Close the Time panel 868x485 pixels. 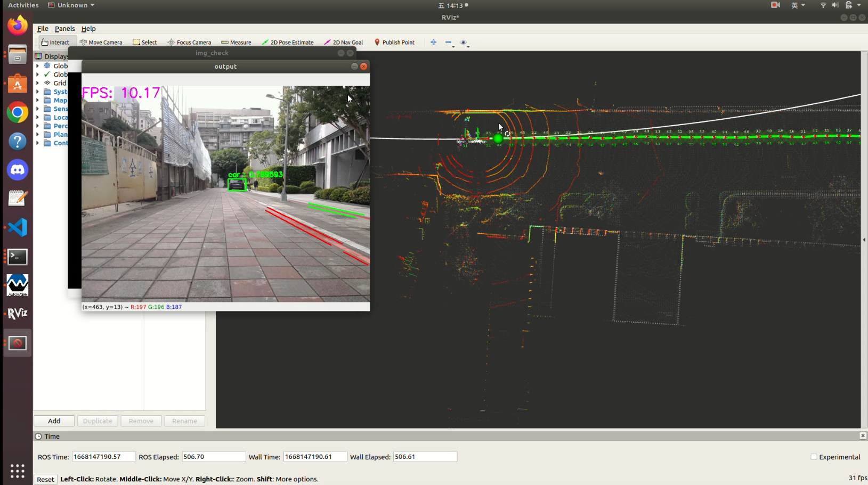click(x=863, y=435)
